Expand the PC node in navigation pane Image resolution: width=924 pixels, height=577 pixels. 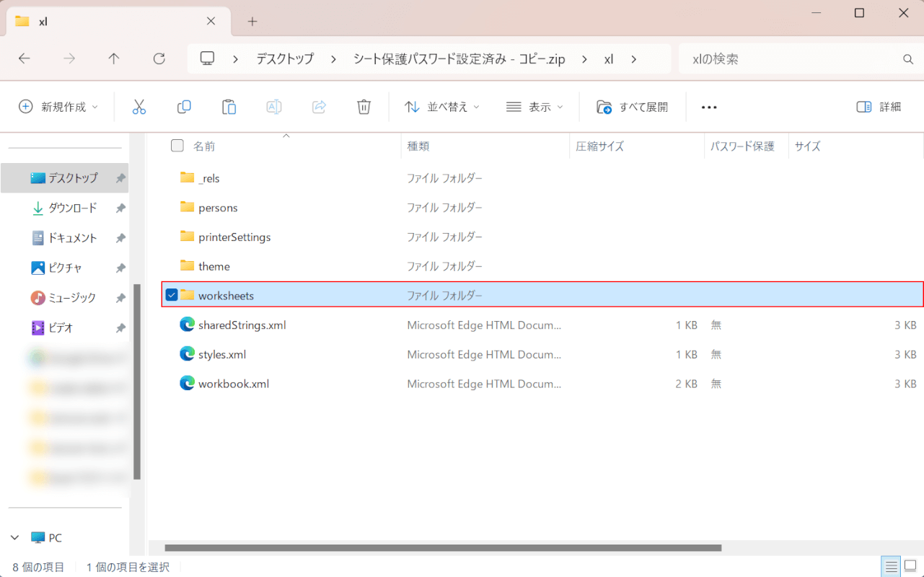click(x=14, y=538)
